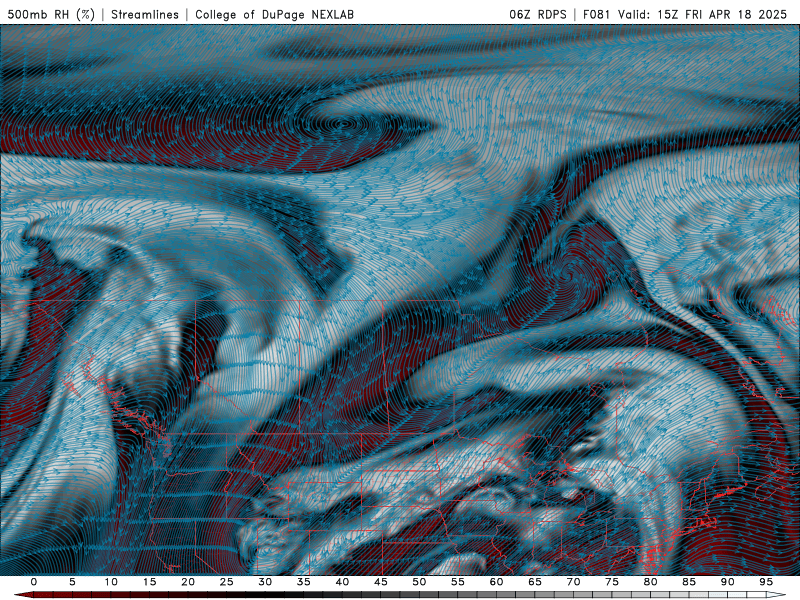Viewport: 800px width, 600px height.
Task: Click the "85" color scale number
Action: (689, 582)
